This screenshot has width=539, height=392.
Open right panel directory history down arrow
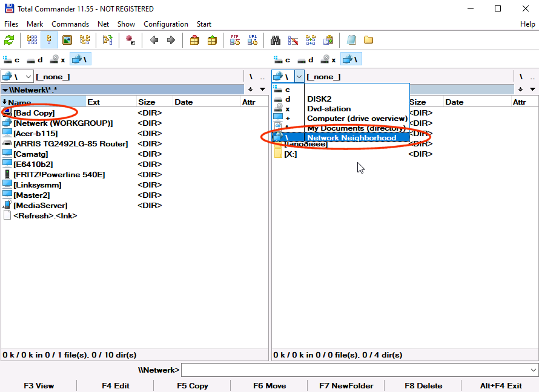(533, 90)
